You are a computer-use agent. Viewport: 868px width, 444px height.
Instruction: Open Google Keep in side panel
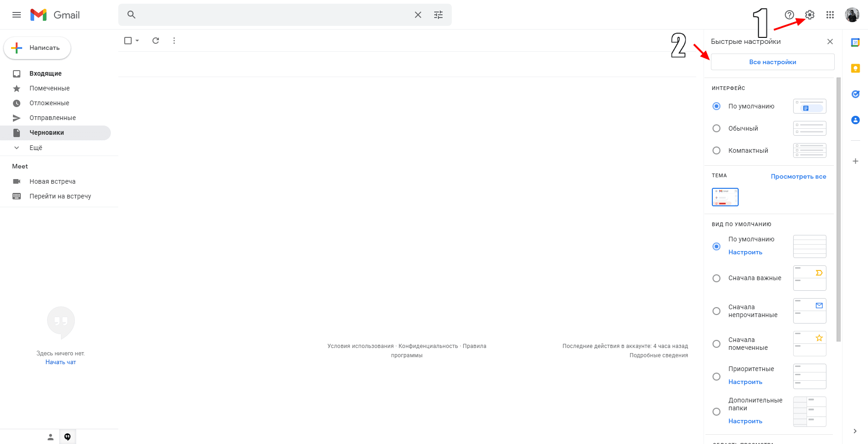click(855, 68)
